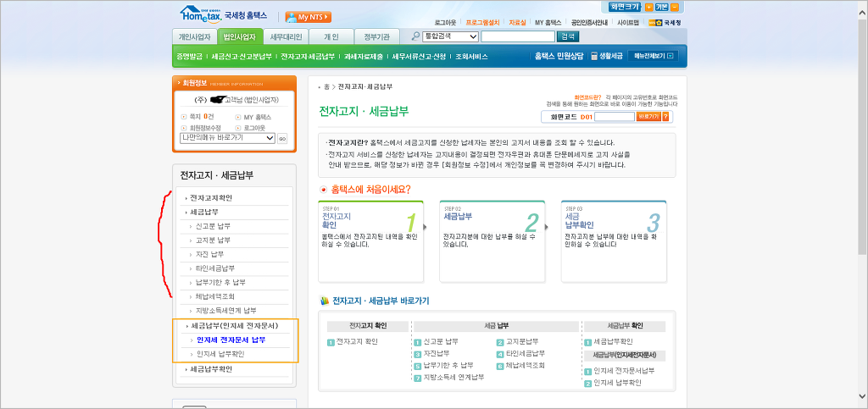Click number 3 icon 자진납부 shortcut

[x=418, y=354]
